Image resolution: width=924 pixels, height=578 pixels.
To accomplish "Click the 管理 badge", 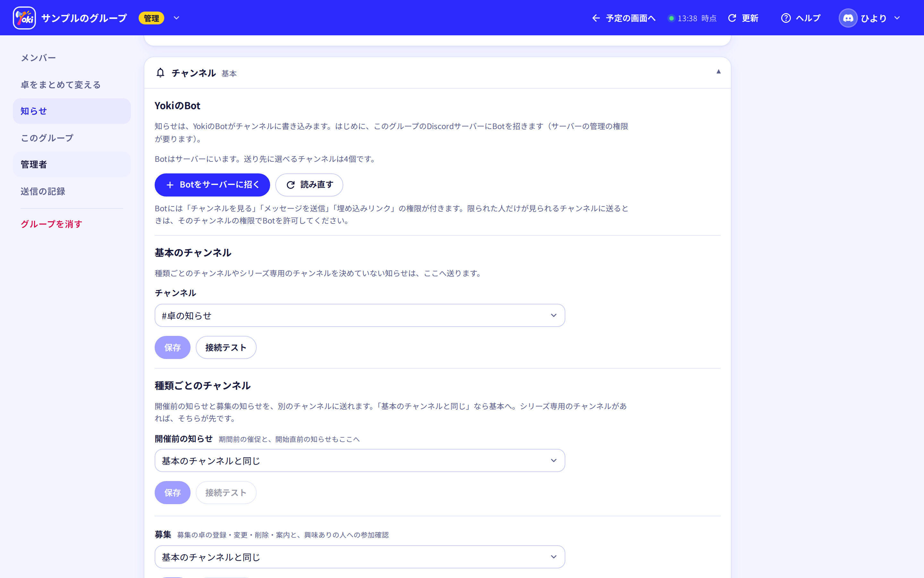I will point(151,18).
